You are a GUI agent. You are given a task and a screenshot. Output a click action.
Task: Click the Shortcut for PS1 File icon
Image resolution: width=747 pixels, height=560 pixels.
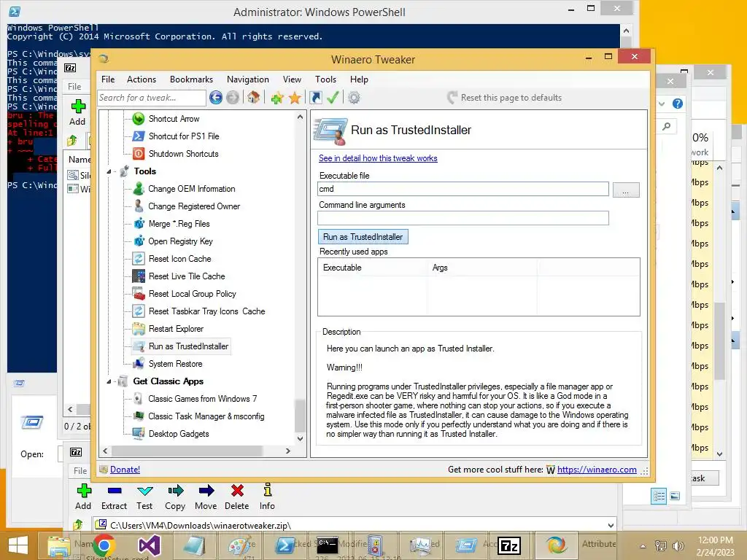coord(138,136)
